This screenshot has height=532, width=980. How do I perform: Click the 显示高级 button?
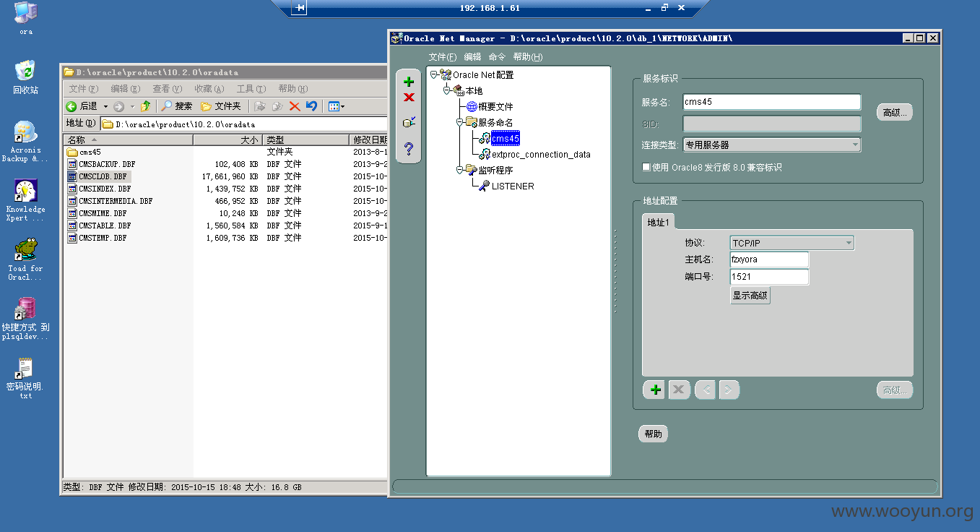pos(750,295)
